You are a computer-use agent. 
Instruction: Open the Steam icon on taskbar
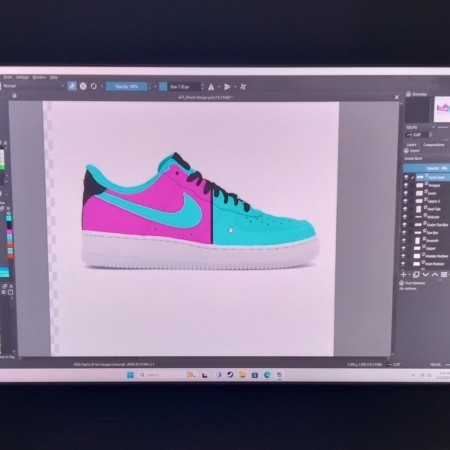230,375
